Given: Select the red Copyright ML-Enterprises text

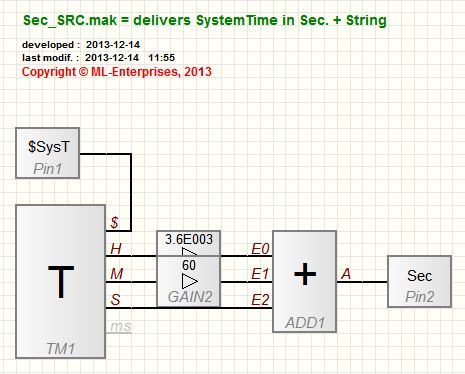Looking at the screenshot, I should pos(117,72).
